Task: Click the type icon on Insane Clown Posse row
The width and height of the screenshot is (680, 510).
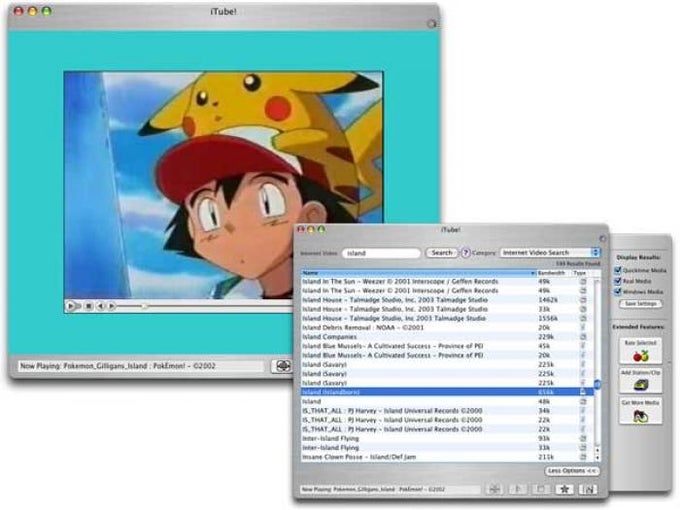Action: tap(583, 457)
